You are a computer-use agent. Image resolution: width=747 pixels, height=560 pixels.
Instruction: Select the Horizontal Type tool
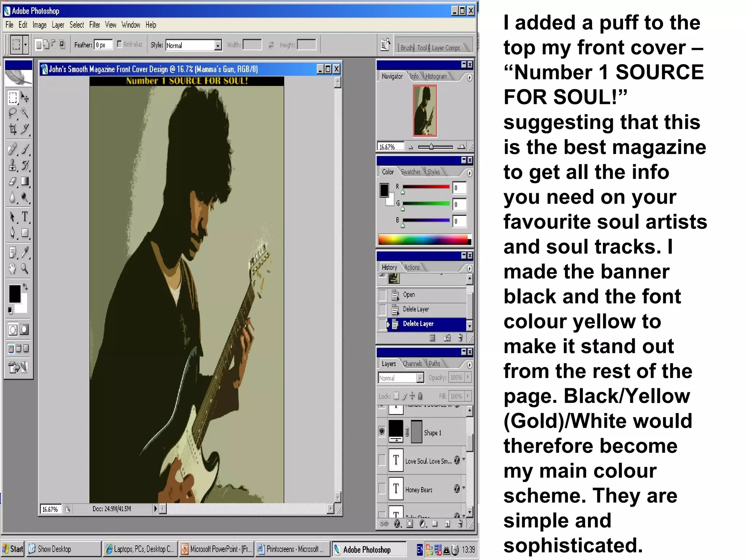tap(25, 217)
